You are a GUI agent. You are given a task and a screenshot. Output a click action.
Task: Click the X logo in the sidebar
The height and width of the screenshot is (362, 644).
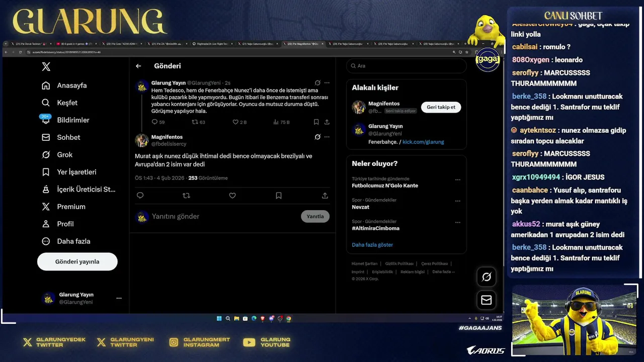tap(46, 66)
